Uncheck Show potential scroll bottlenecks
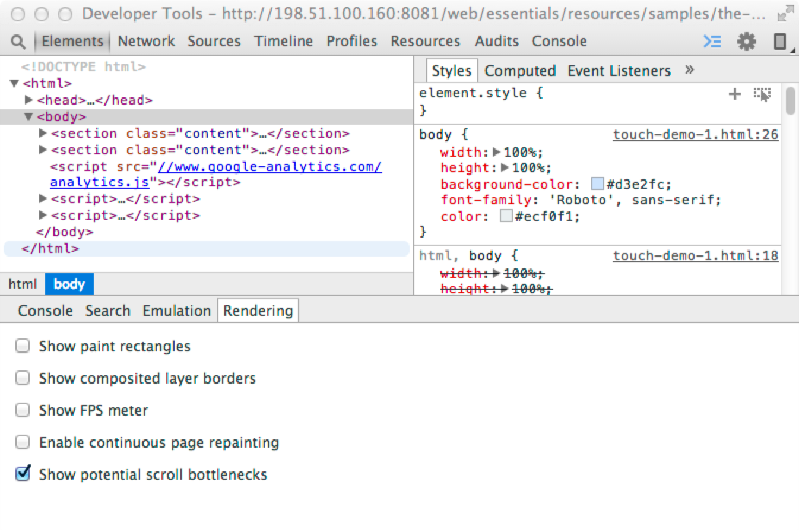The width and height of the screenshot is (799, 532). tap(23, 474)
